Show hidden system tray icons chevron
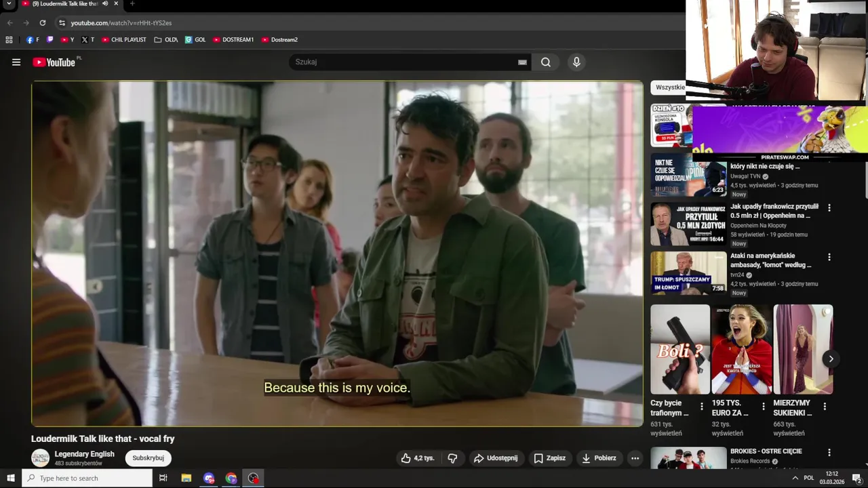The height and width of the screenshot is (488, 868). click(795, 479)
